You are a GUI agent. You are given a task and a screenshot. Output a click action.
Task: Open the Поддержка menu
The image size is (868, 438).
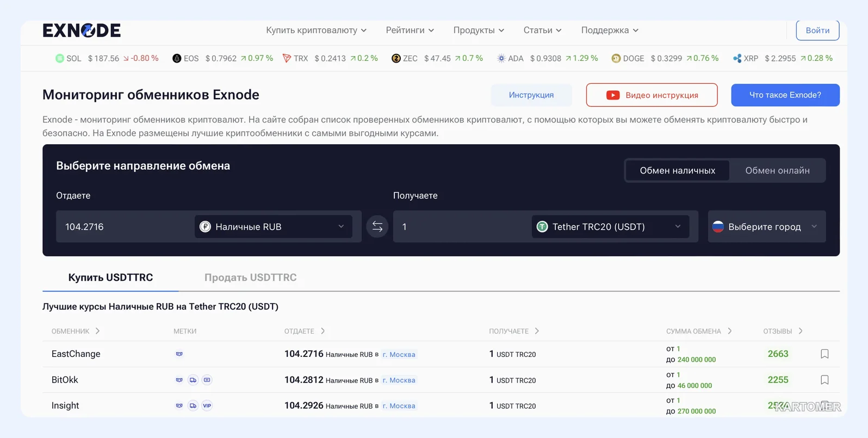coord(610,30)
